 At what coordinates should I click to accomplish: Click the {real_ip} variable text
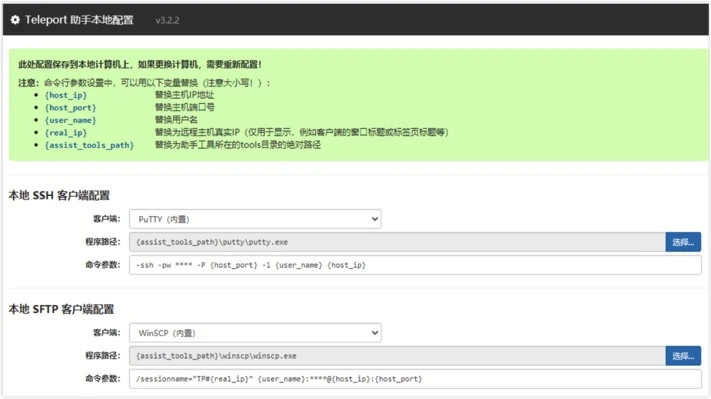[66, 133]
